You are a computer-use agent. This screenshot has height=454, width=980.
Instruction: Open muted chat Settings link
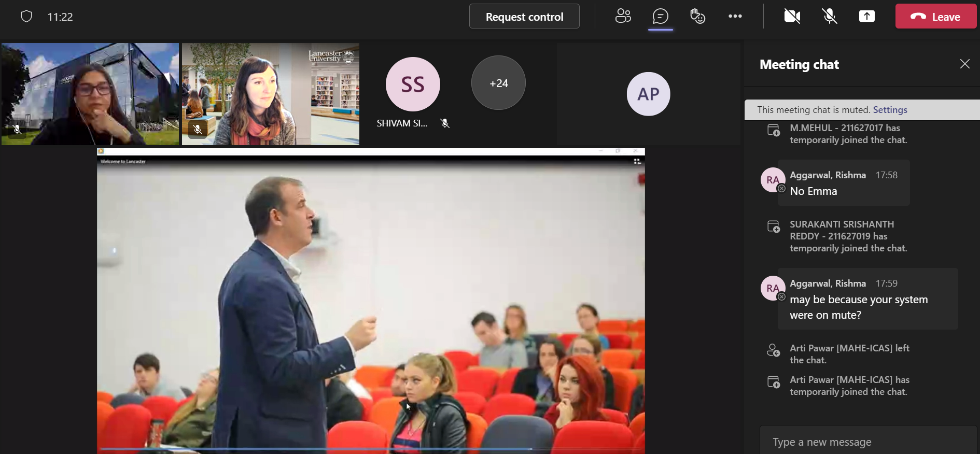[x=890, y=110]
